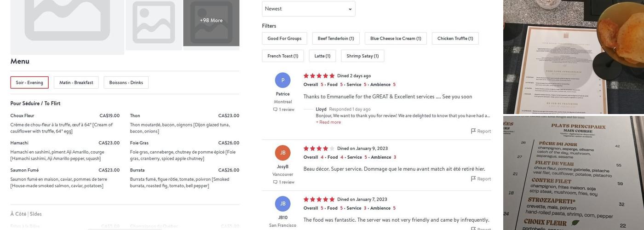Viewport: 644px width, 230px height.
Task: Click the review count icon under Patrice
Action: coord(276,109)
